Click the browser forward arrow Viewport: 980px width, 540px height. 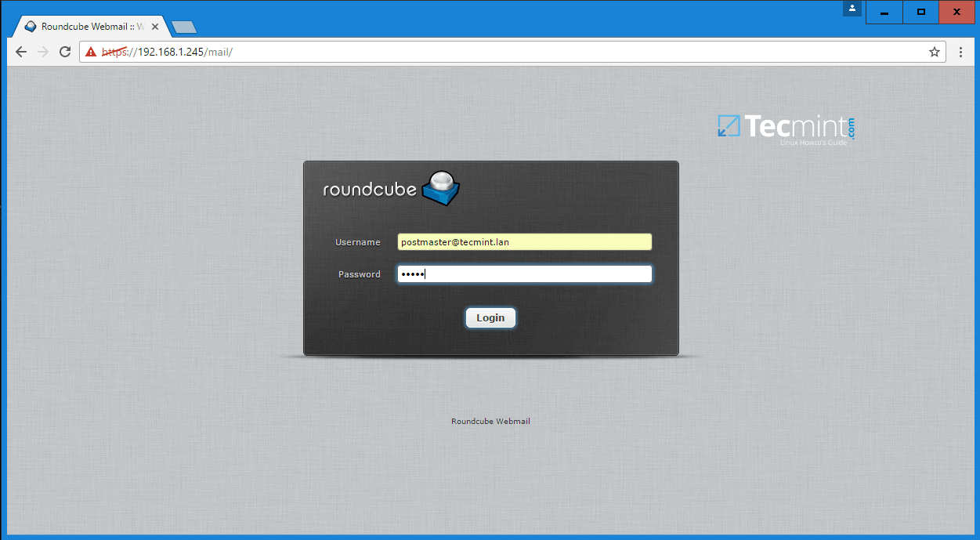42,52
